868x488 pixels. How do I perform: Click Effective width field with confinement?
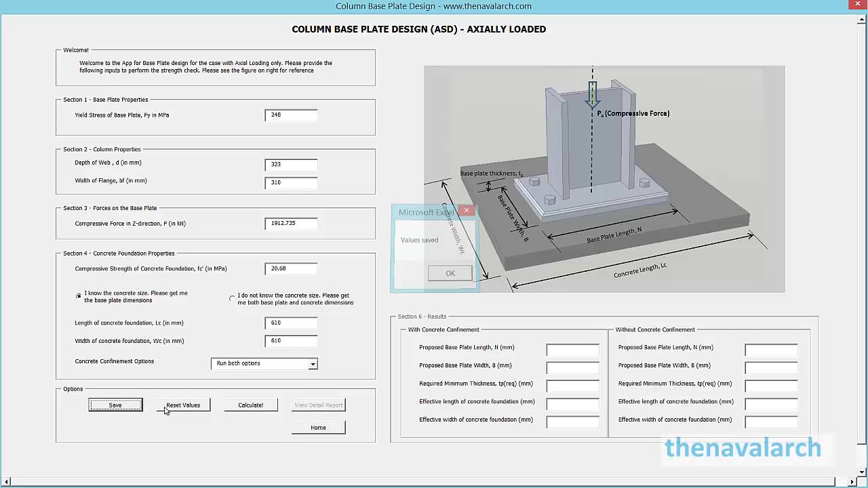(x=573, y=422)
